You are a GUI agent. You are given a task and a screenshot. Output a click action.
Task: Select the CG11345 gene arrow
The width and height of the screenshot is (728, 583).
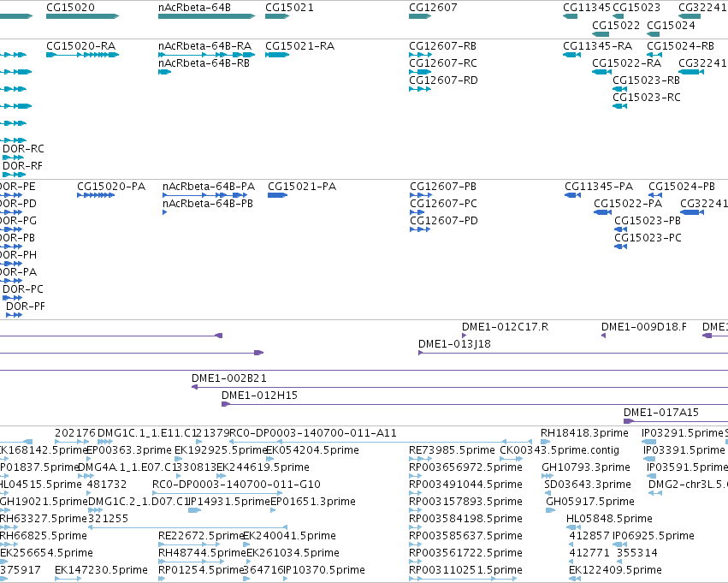point(570,16)
